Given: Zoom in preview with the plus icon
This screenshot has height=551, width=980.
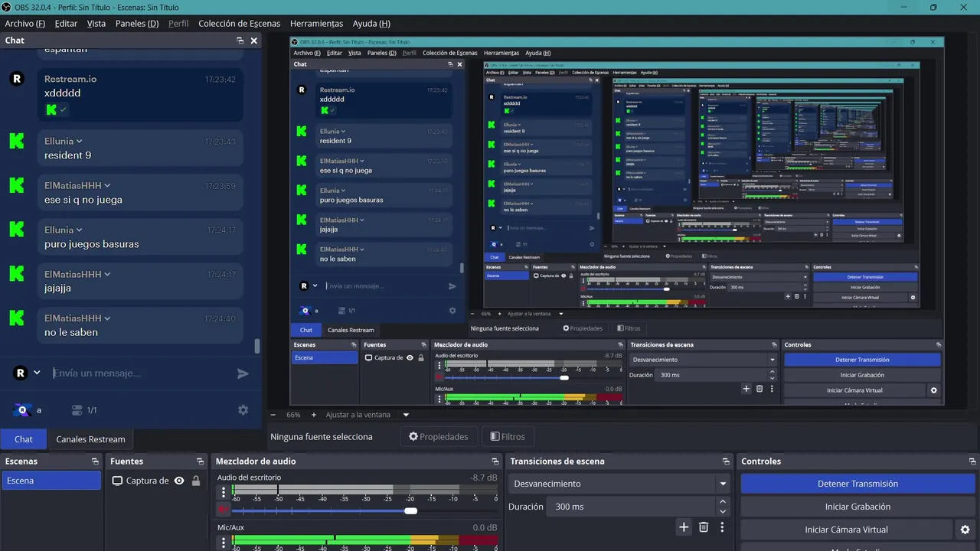Looking at the screenshot, I should [313, 415].
